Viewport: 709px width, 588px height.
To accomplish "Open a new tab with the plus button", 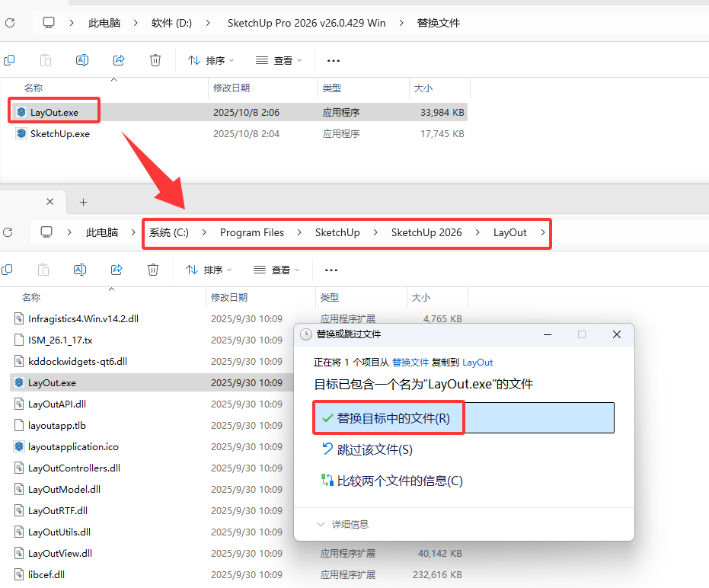I will click(x=84, y=202).
